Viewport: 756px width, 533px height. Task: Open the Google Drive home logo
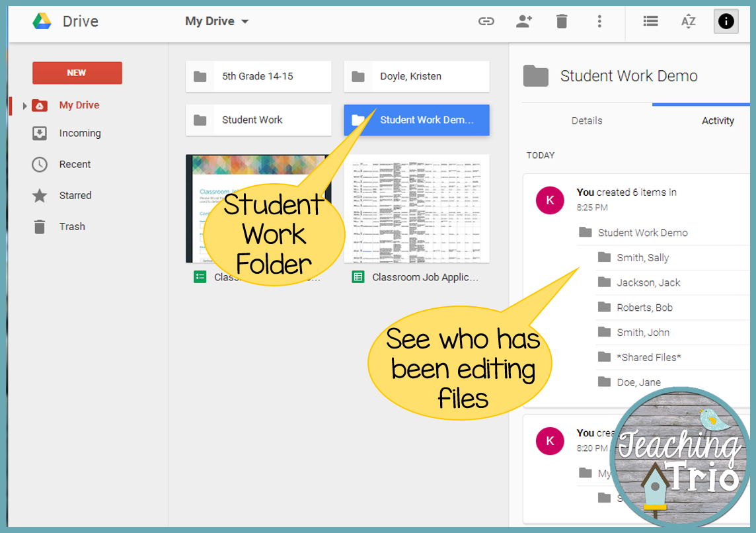(x=42, y=21)
